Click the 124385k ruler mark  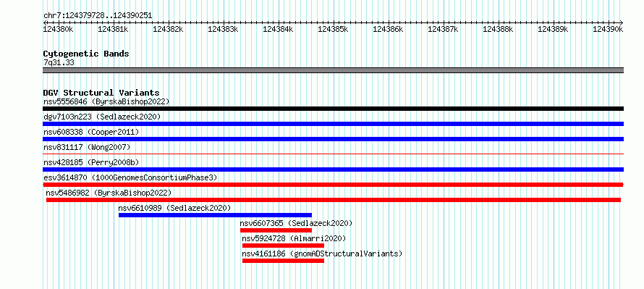333,29
